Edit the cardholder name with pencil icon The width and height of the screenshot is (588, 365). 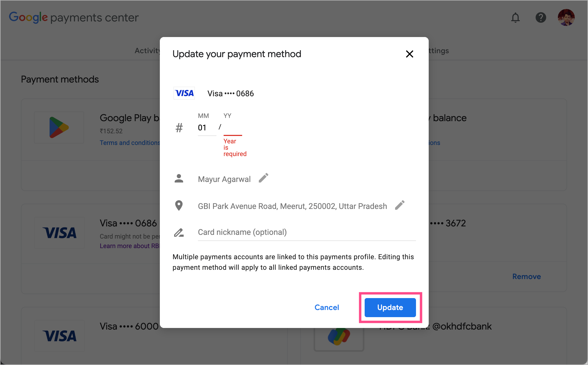(263, 178)
